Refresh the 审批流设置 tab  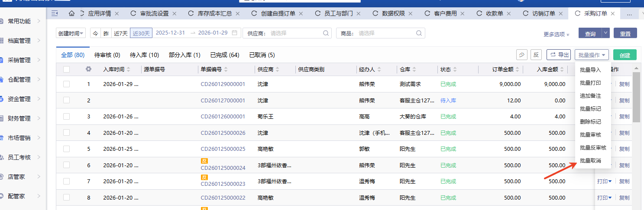pyautogui.click(x=133, y=13)
